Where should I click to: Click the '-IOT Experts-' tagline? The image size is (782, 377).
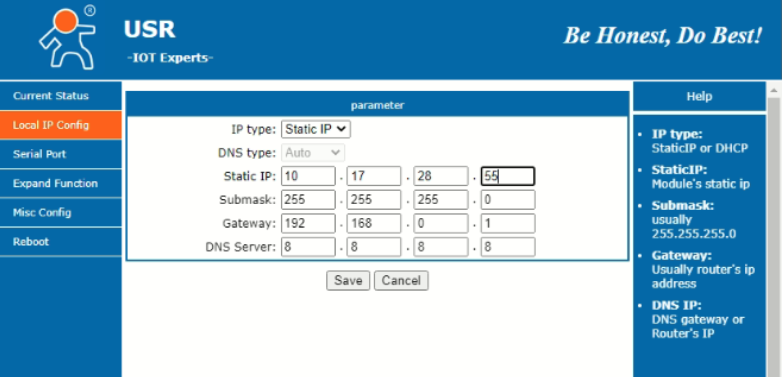pyautogui.click(x=170, y=58)
